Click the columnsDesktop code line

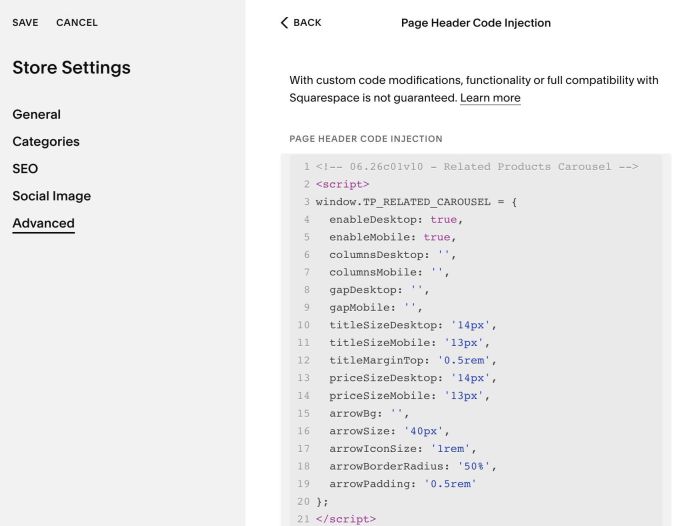point(392,255)
